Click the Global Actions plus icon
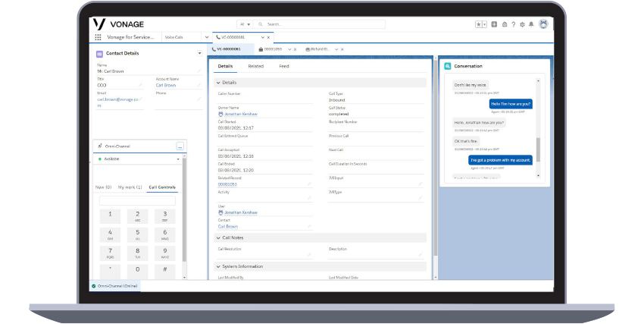The image size is (644, 324). (494, 24)
